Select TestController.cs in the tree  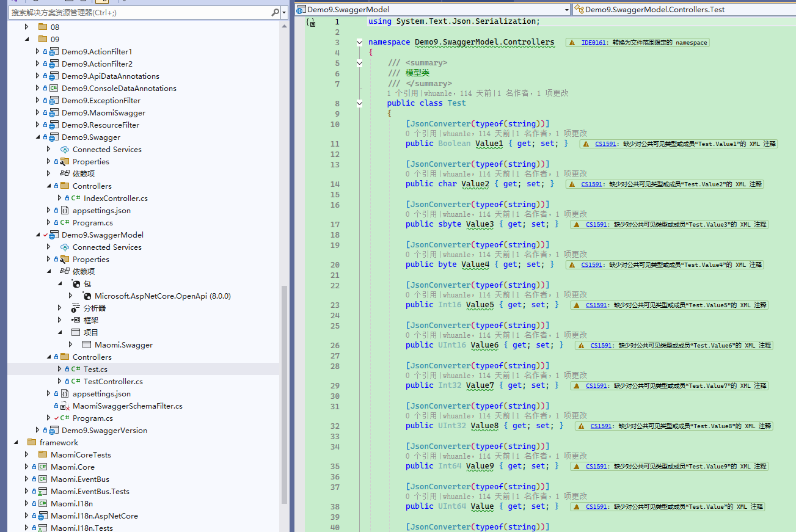[x=113, y=382]
